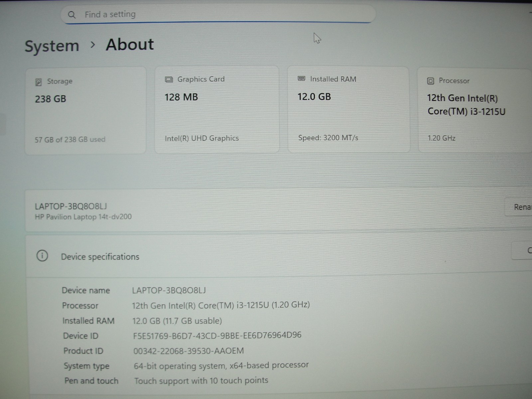The width and height of the screenshot is (532, 399).
Task: Click the Graphics Card title
Action: point(201,79)
